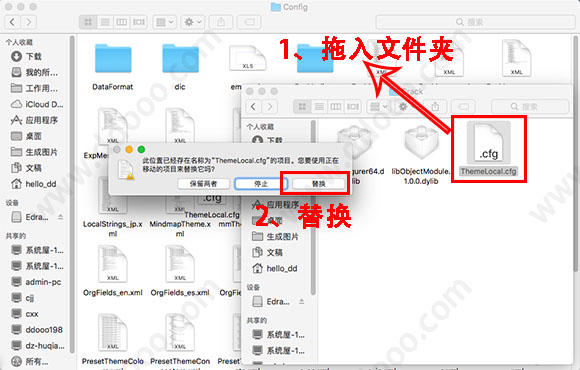This screenshot has height=370, width=580.
Task: Go forward in the Crack window
Action: point(270,107)
